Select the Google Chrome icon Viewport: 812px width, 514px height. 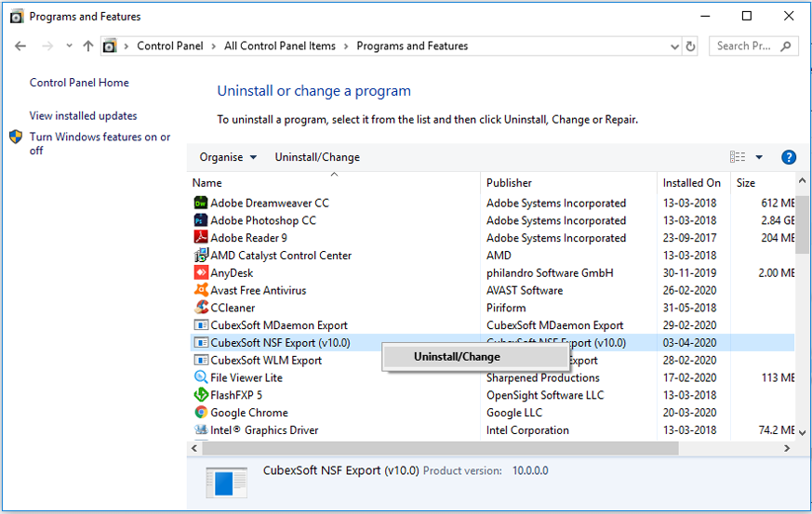[x=201, y=413]
